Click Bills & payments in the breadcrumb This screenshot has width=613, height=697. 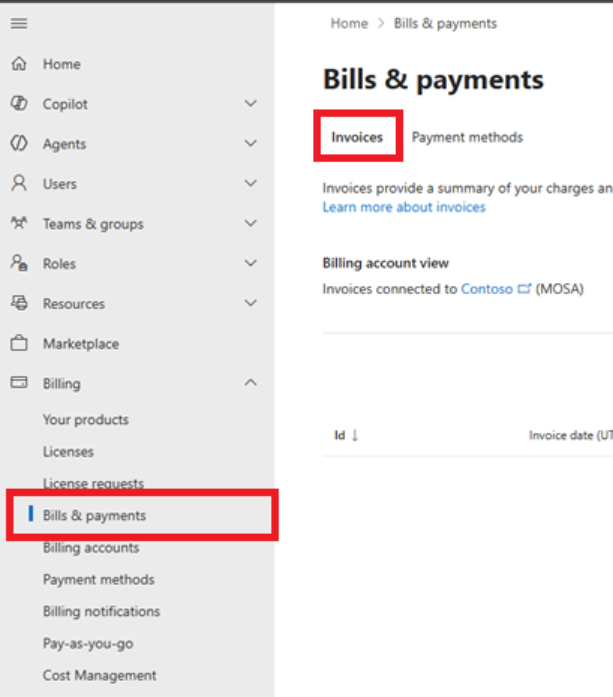point(445,24)
